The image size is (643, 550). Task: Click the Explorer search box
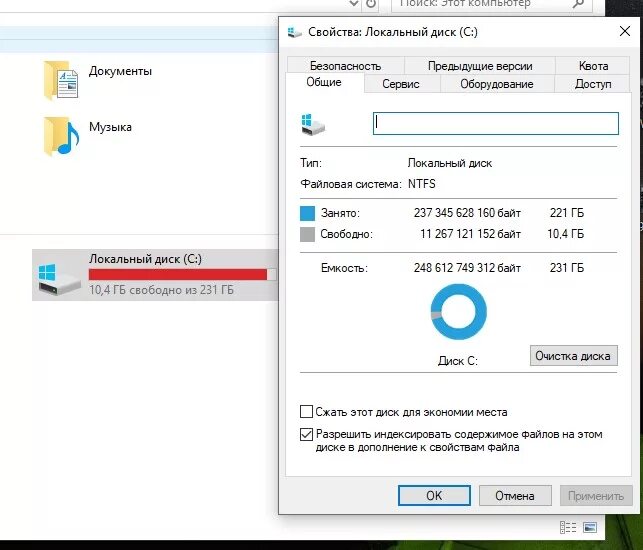click(491, 5)
